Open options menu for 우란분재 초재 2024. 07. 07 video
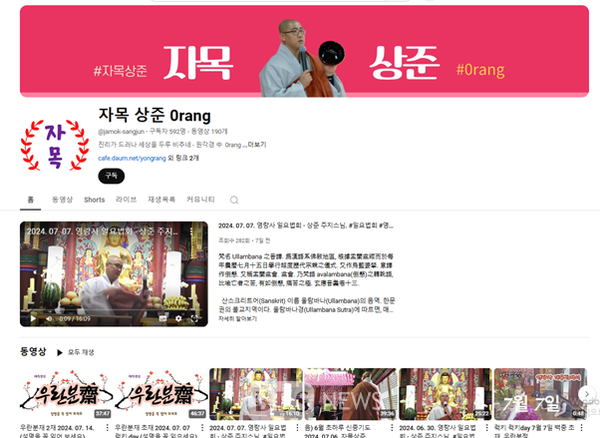Image resolution: width=600 pixels, height=438 pixels. [202, 427]
